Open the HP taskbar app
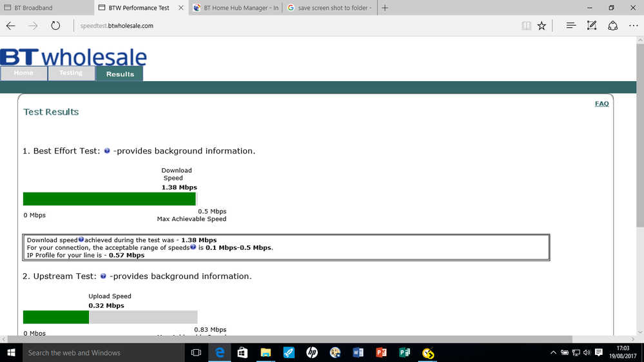 click(312, 352)
